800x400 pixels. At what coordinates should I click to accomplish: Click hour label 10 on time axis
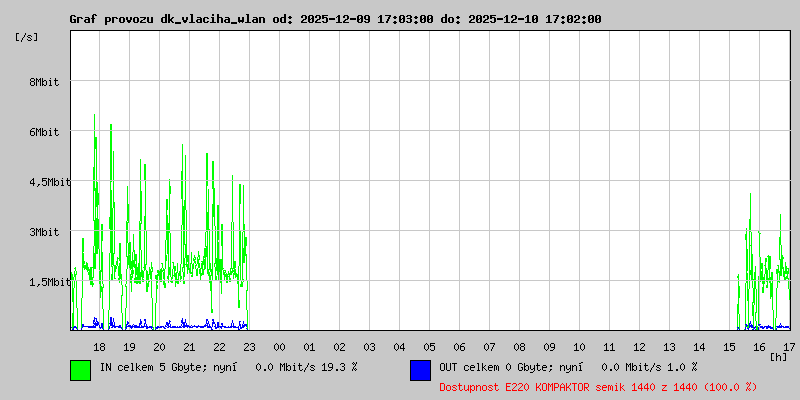579,347
